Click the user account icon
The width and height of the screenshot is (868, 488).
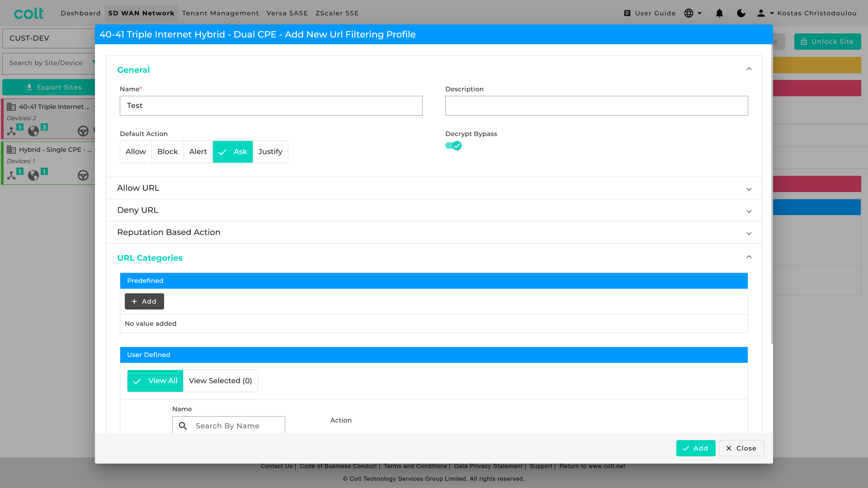pos(761,13)
